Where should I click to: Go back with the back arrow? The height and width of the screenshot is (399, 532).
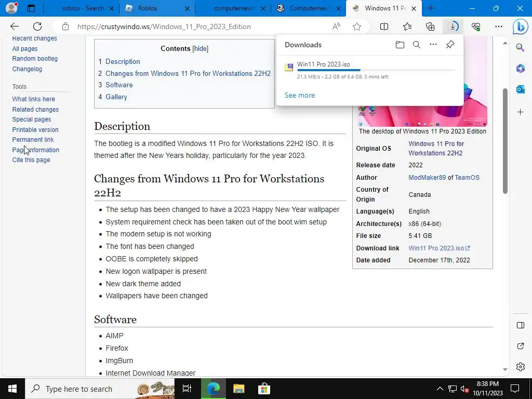[x=14, y=26]
